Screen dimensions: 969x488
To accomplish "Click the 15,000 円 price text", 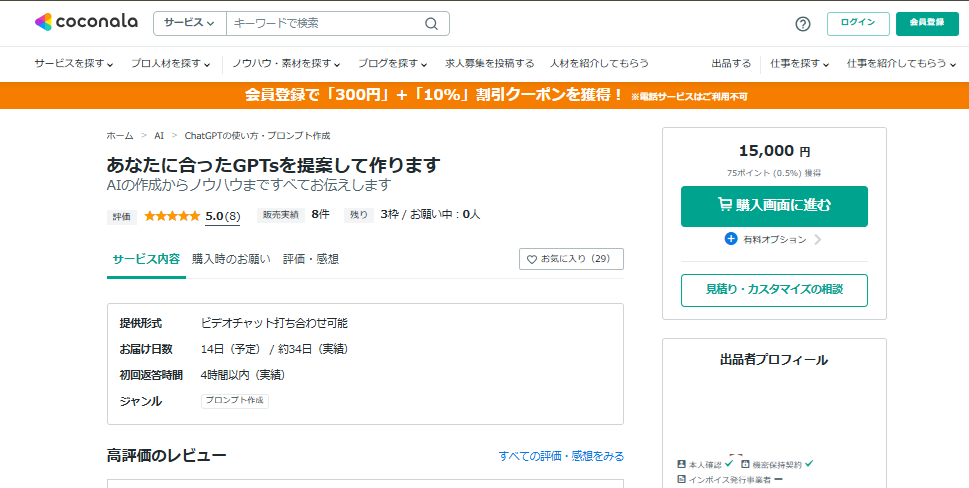I will coord(774,151).
